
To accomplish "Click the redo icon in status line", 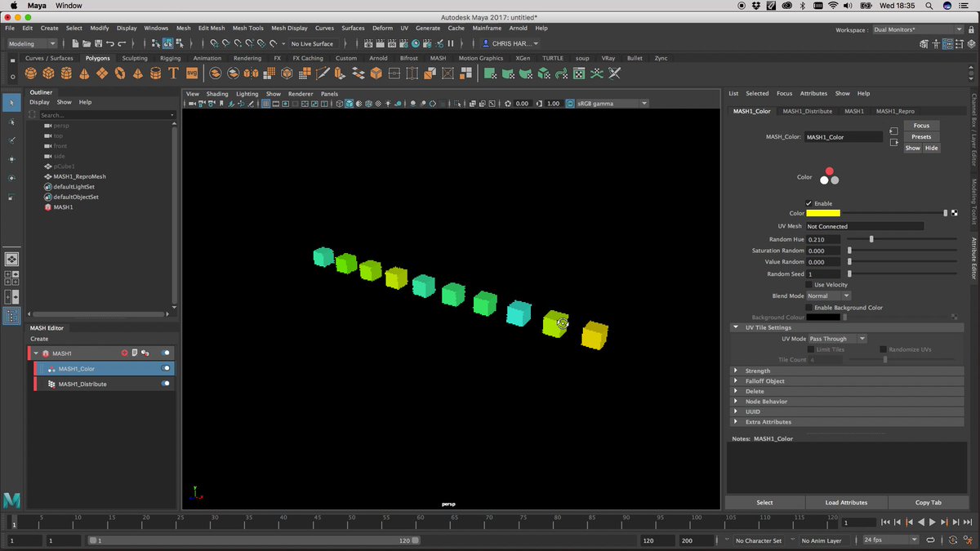I will (122, 43).
